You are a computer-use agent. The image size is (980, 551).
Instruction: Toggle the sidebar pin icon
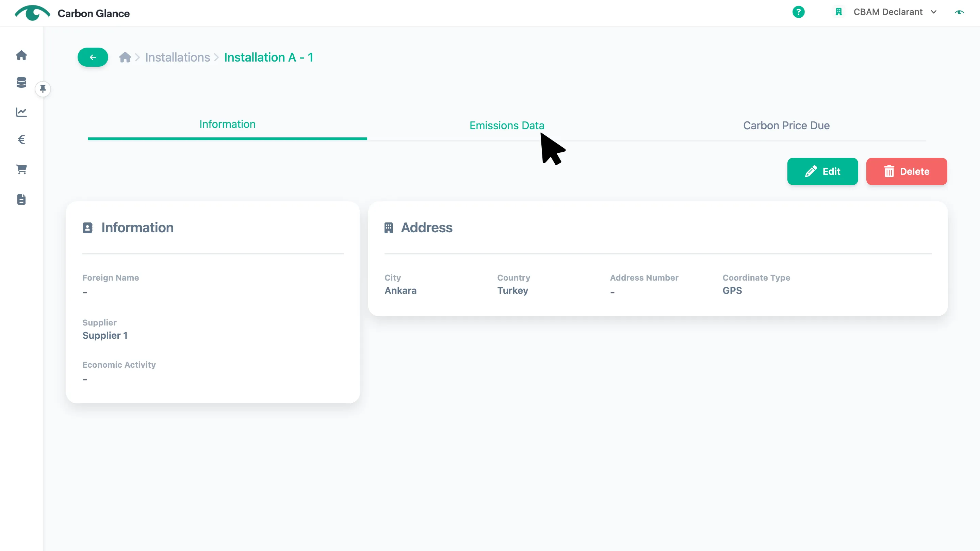(x=43, y=88)
